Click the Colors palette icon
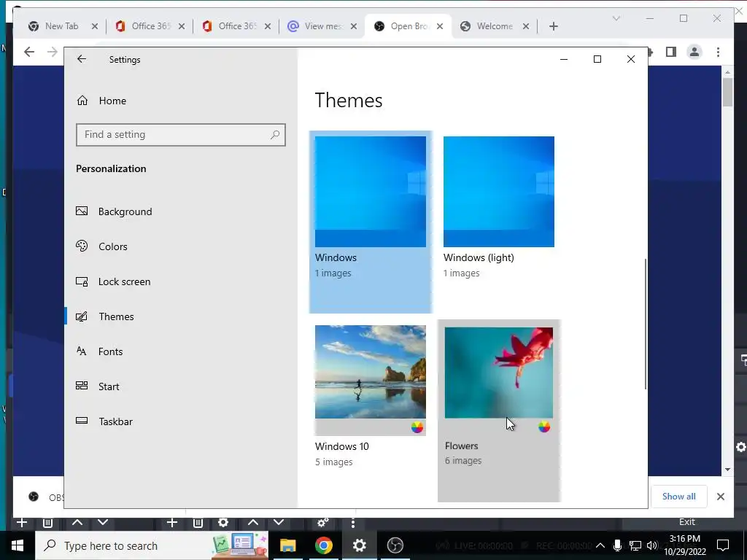This screenshot has width=747, height=560. click(x=82, y=246)
